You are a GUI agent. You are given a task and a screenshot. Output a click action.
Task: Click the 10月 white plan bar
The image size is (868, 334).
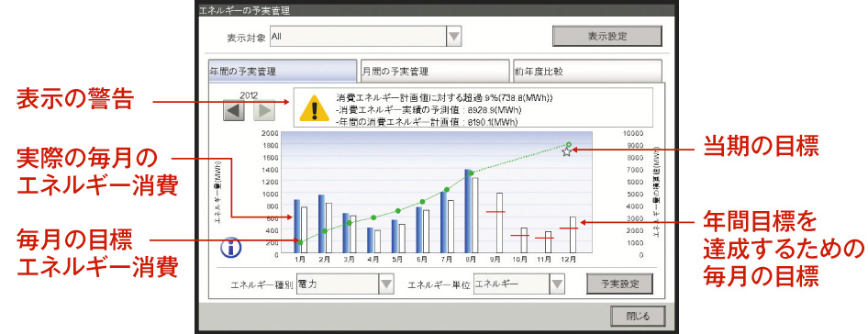(x=524, y=241)
